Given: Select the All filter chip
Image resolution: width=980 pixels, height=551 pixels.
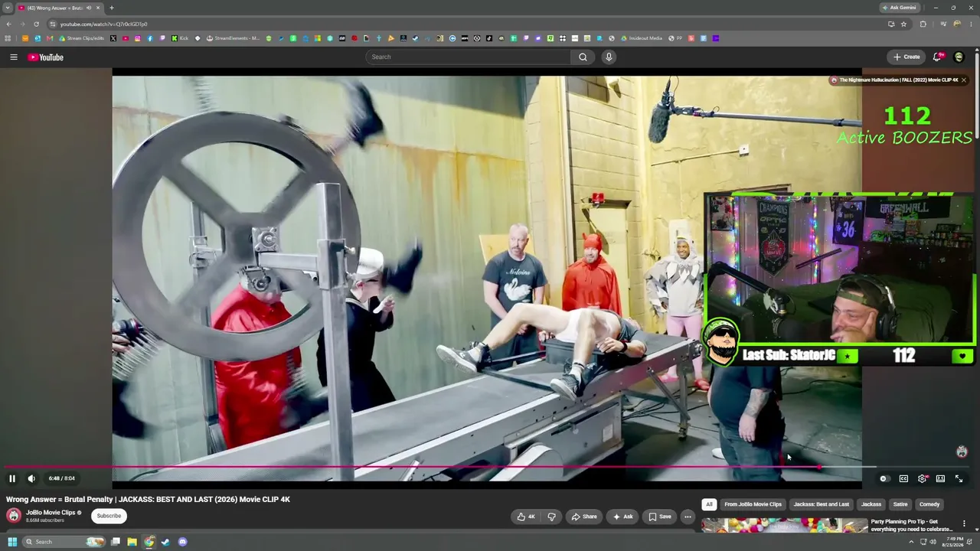Looking at the screenshot, I should click(709, 504).
